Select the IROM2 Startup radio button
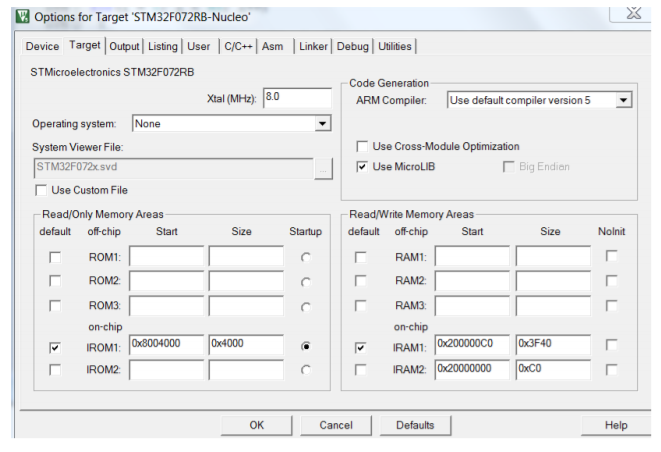Viewport: 661px width, 452px height. pyautogui.click(x=306, y=370)
